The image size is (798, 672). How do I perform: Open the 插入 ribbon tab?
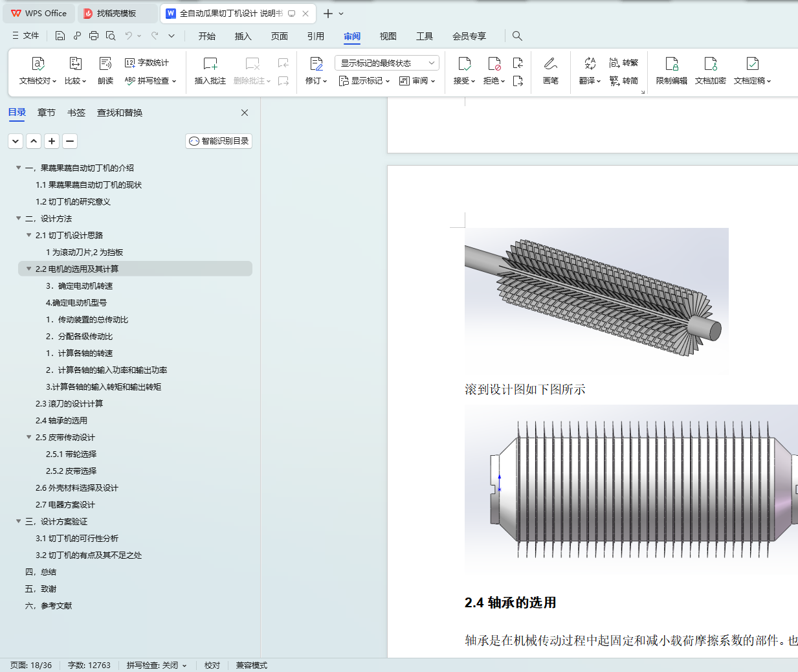[243, 36]
